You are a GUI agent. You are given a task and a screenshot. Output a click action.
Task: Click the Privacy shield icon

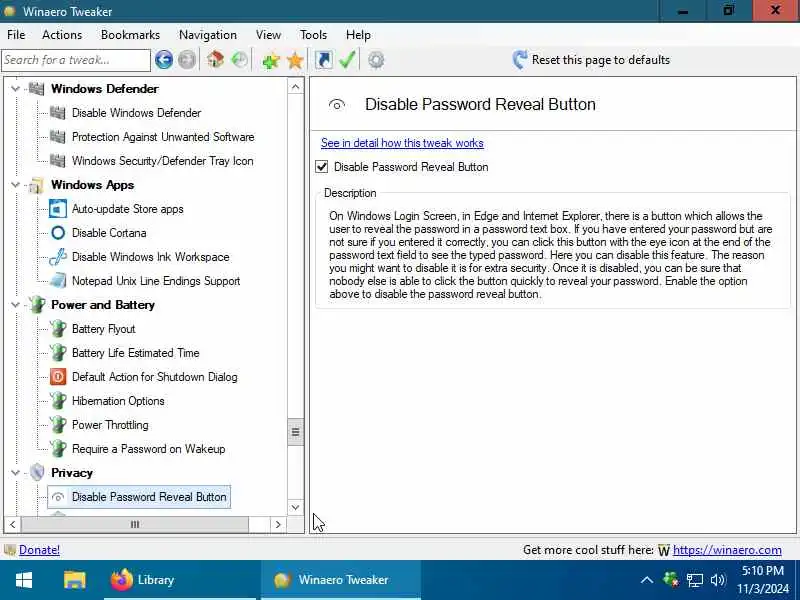(37, 472)
